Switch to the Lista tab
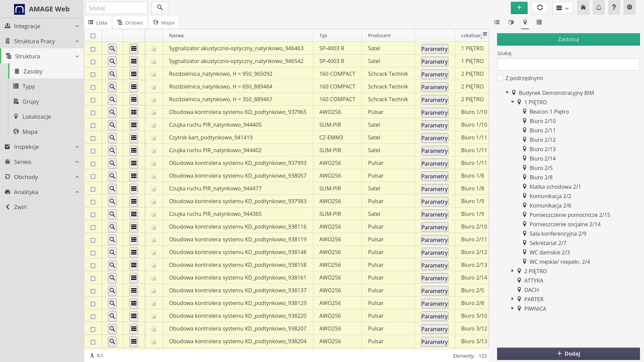 (x=98, y=22)
